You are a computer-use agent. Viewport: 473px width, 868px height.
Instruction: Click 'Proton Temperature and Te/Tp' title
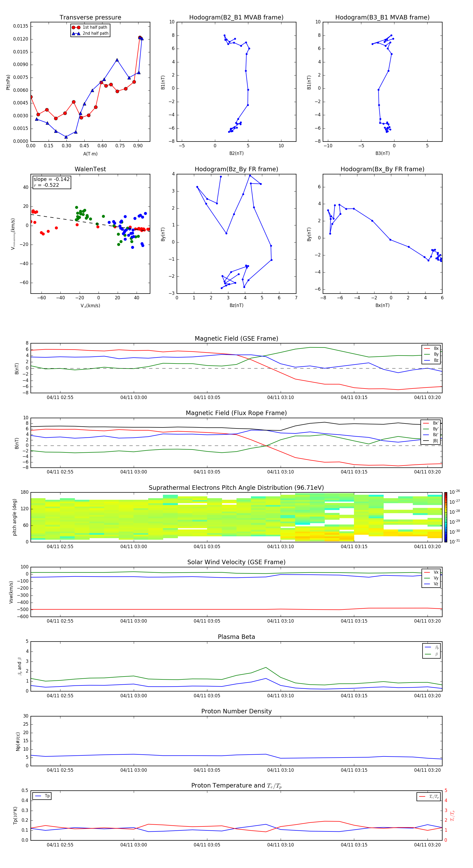coord(236,786)
